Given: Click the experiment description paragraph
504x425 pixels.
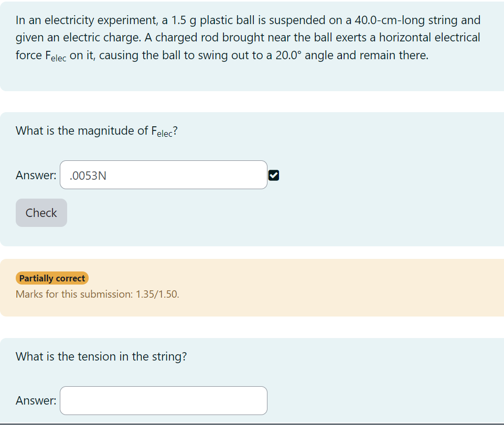Looking at the screenshot, I should pos(246,37).
